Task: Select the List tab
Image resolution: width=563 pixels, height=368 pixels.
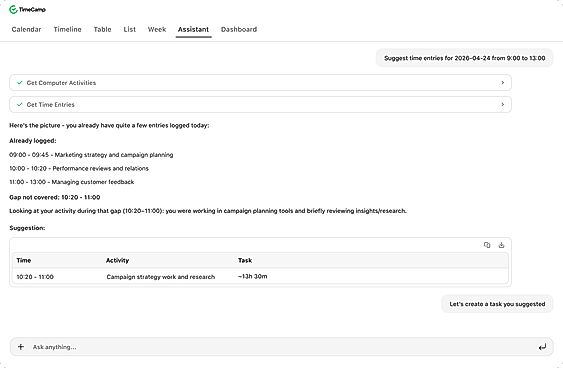Action: coord(130,29)
